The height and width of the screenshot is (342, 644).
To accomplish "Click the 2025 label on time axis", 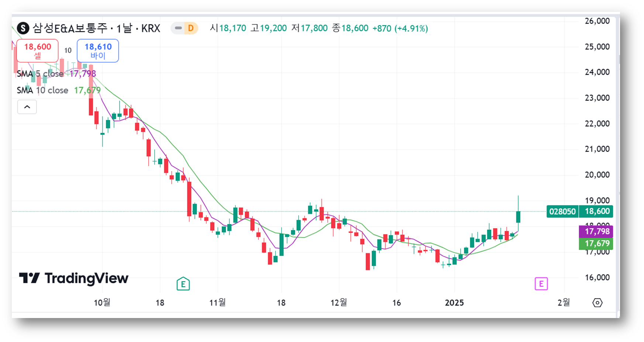I will pyautogui.click(x=454, y=303).
